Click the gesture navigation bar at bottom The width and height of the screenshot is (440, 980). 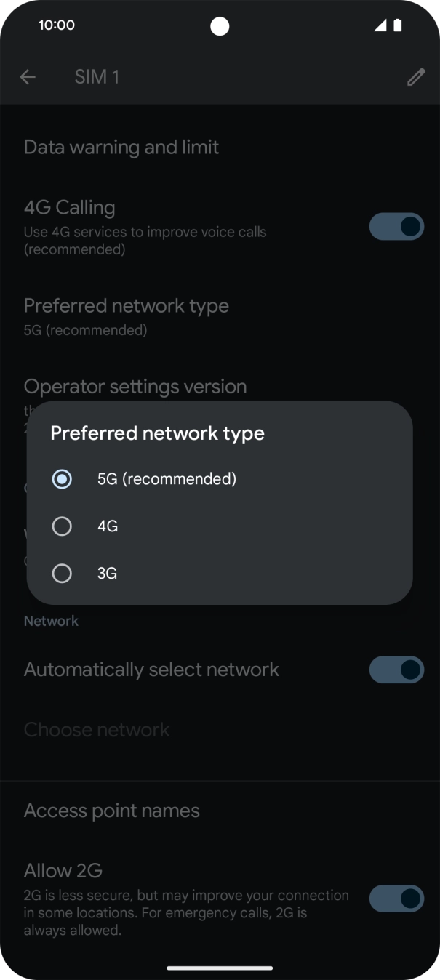(x=220, y=969)
